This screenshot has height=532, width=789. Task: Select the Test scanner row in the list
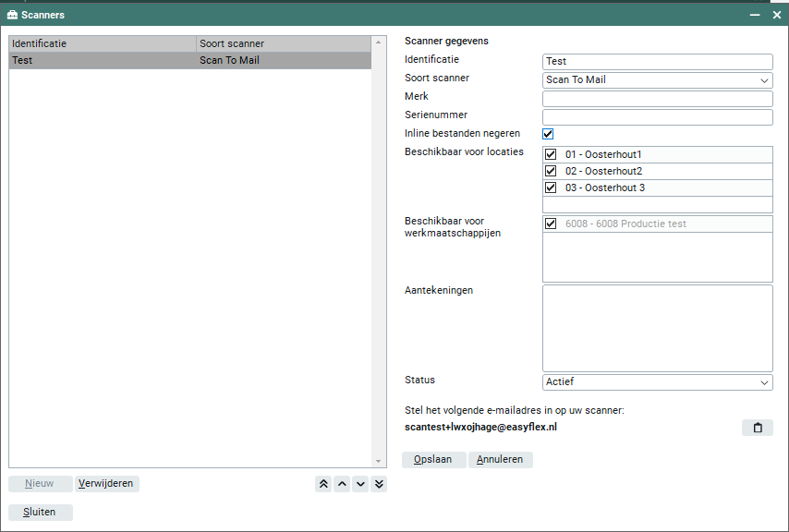[x=102, y=61]
